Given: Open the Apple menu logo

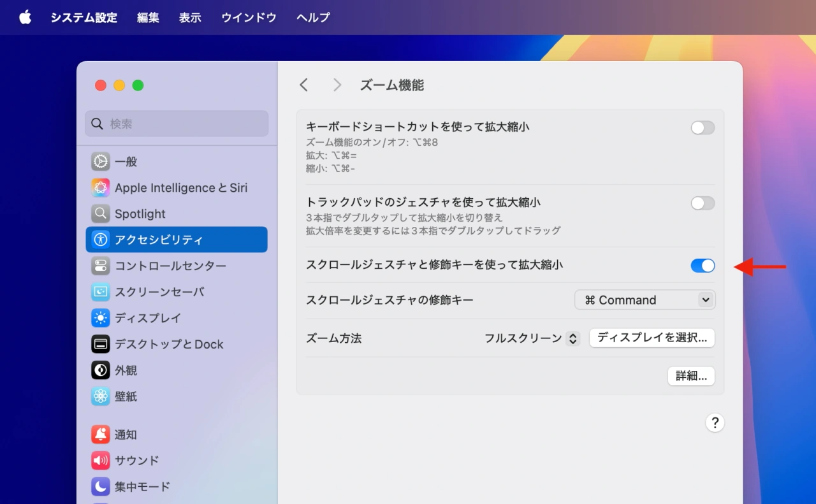Looking at the screenshot, I should click(x=25, y=17).
